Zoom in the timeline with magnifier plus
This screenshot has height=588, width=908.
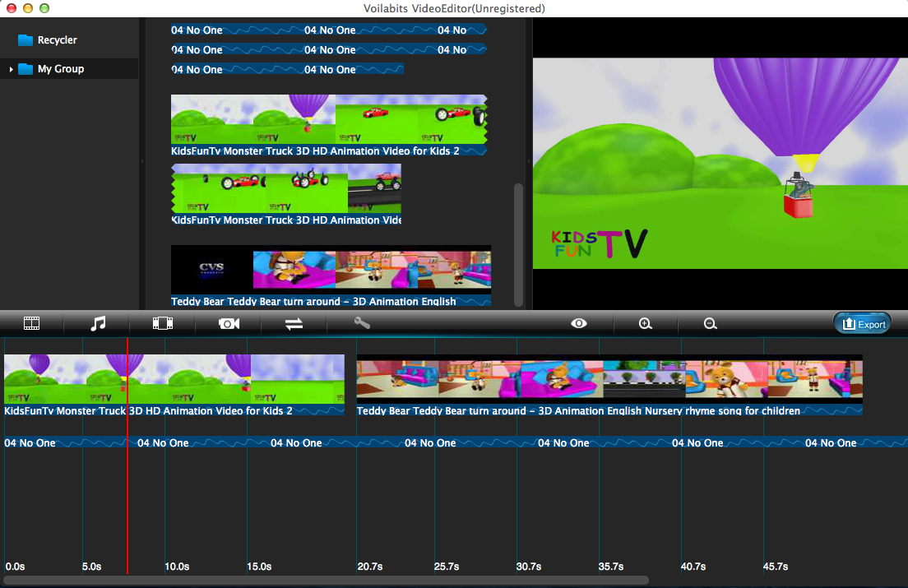coord(645,323)
